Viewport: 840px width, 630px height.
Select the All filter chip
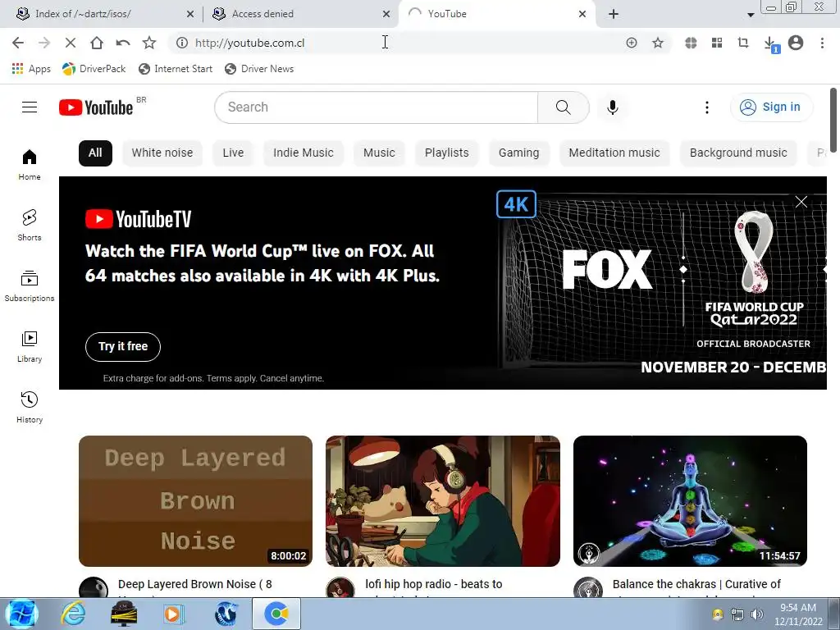click(x=95, y=153)
